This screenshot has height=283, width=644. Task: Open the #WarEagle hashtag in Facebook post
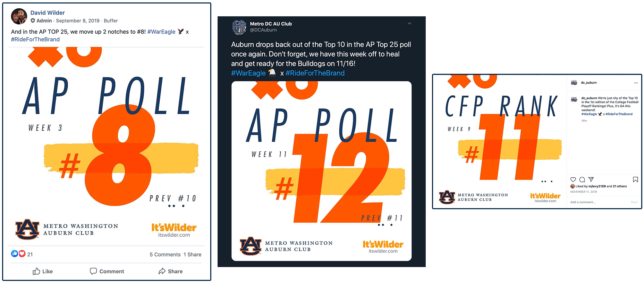coord(161,32)
